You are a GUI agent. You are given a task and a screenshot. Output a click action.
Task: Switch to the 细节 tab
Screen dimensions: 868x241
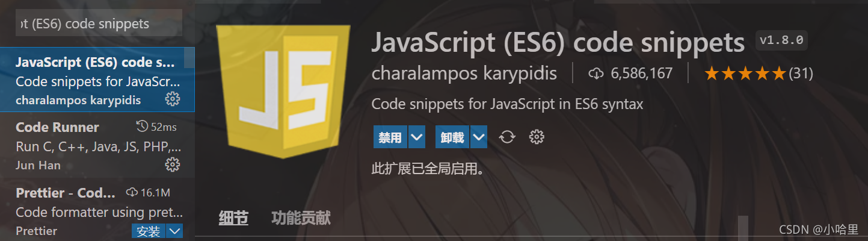pyautogui.click(x=233, y=218)
